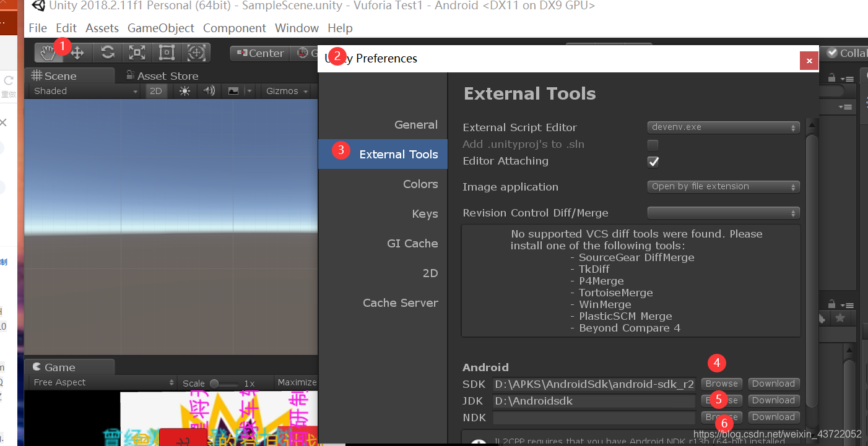Select the Scale tool

137,53
